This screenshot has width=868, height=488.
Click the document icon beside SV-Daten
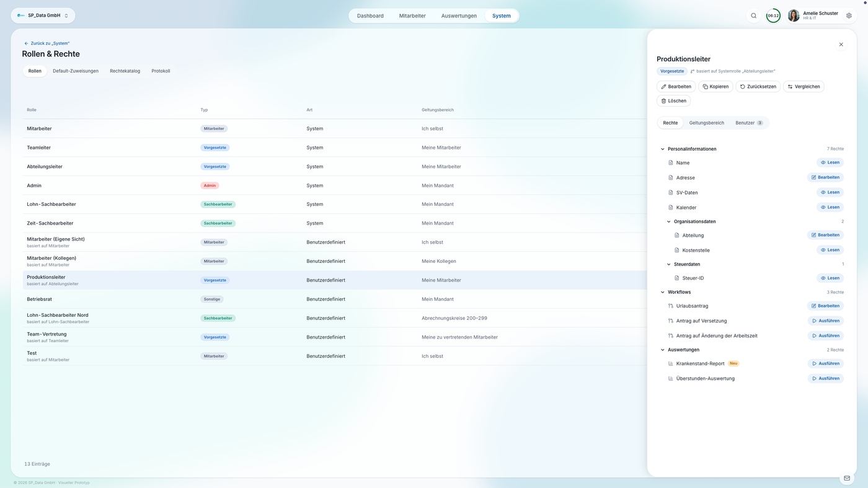[671, 192]
